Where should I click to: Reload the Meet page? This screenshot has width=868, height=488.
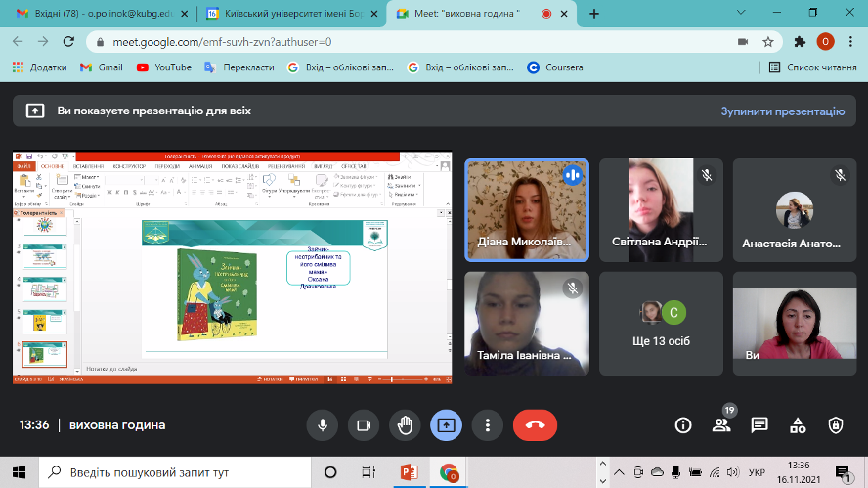[x=68, y=41]
